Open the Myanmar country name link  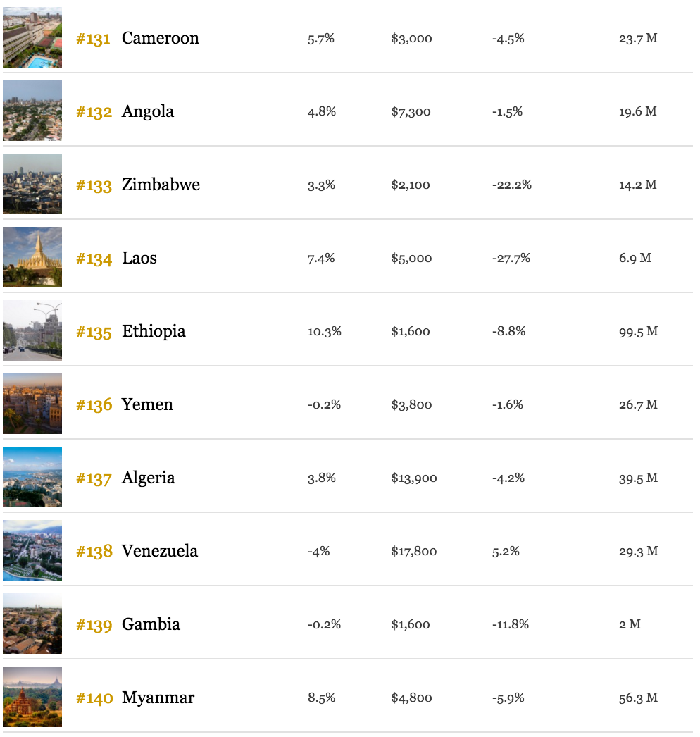(x=158, y=698)
